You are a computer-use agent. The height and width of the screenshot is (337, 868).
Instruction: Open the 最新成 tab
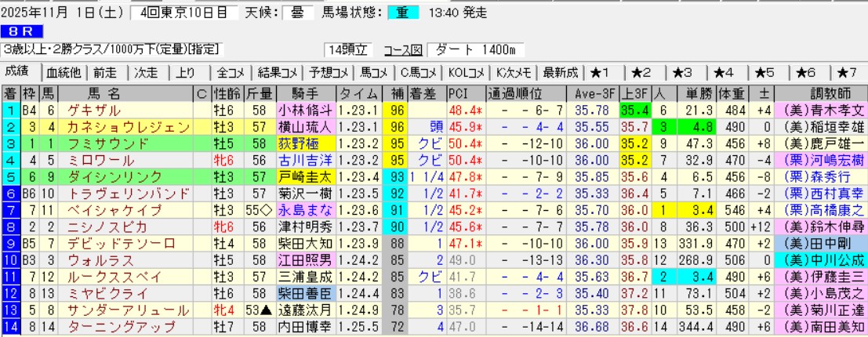560,73
